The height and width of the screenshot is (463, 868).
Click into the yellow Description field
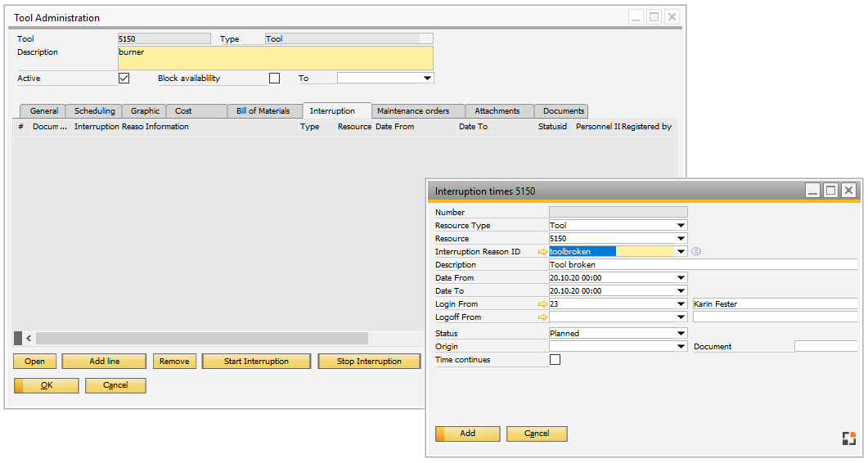pyautogui.click(x=275, y=58)
